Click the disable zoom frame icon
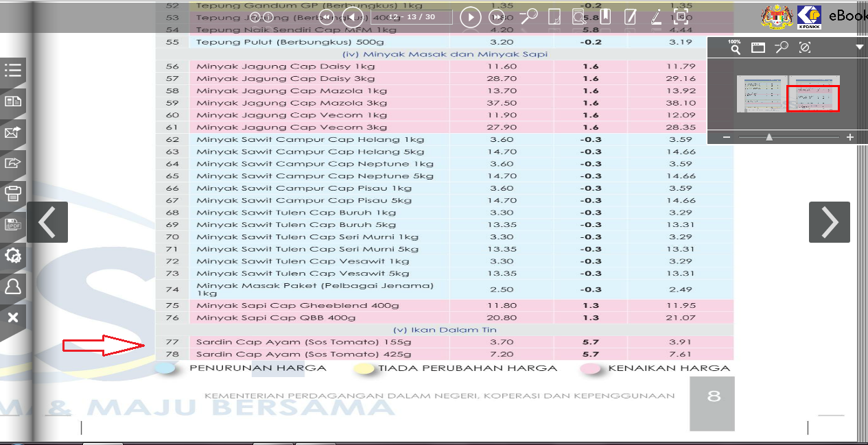 point(805,47)
